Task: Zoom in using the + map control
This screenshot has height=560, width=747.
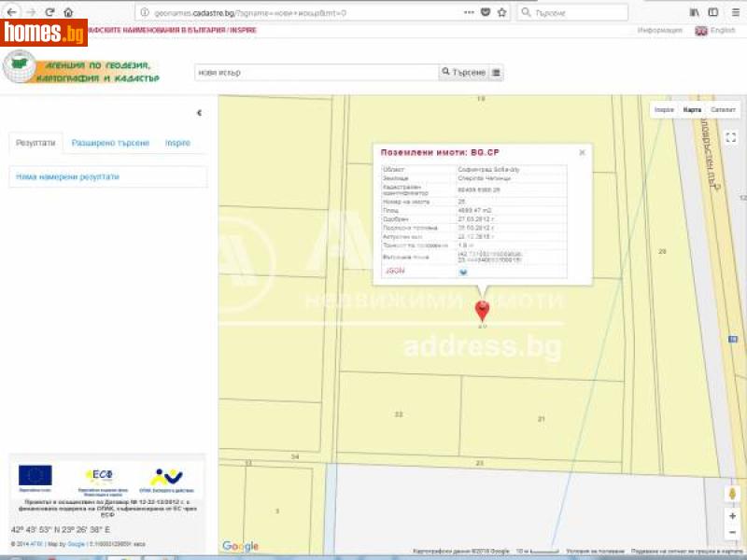Action: [732, 514]
